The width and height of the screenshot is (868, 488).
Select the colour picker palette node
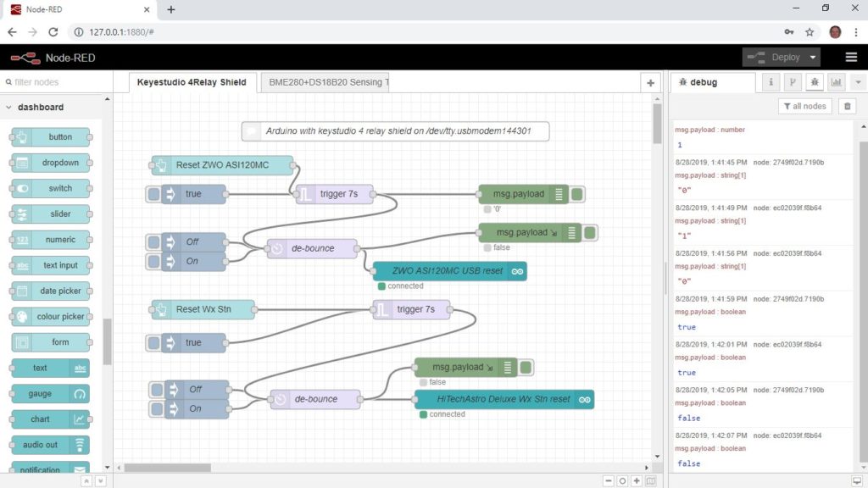pyautogui.click(x=50, y=317)
